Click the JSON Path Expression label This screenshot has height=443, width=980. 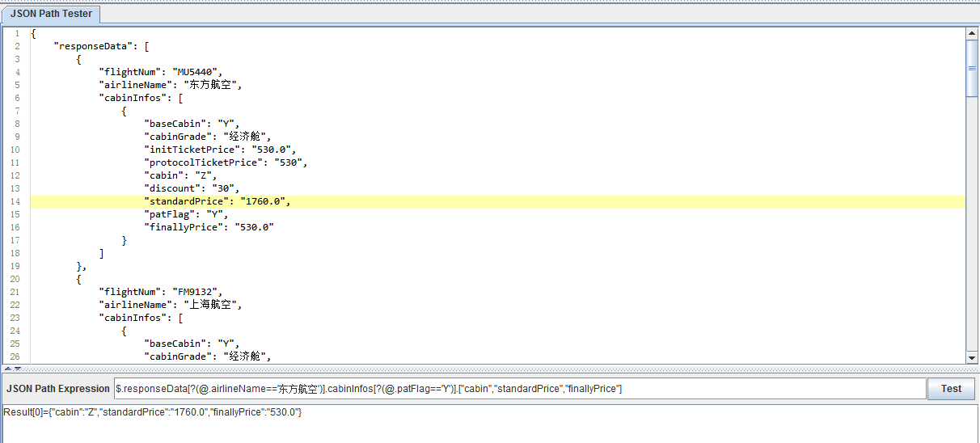58,389
